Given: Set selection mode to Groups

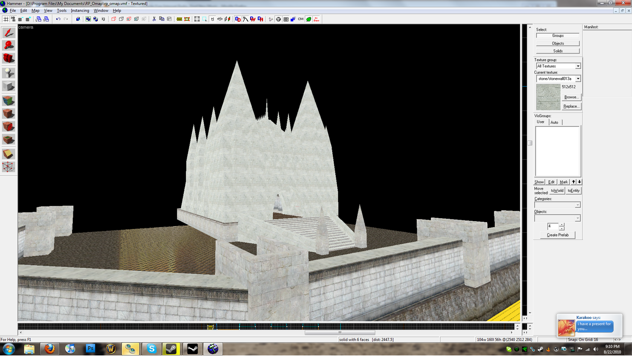Looking at the screenshot, I should click(x=558, y=36).
